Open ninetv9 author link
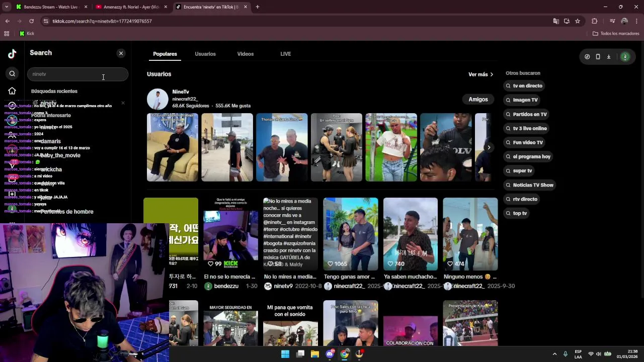Viewport: 644px width, 362px height. click(278, 286)
